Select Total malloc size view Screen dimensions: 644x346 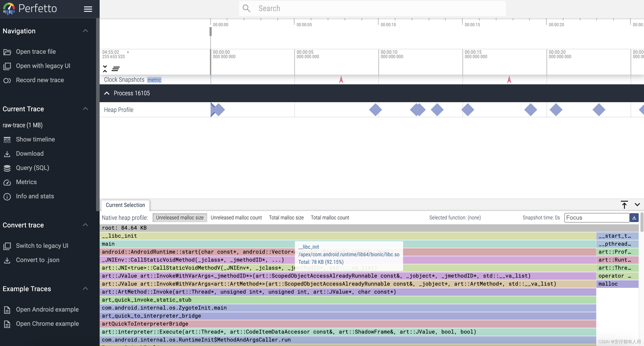(286, 217)
